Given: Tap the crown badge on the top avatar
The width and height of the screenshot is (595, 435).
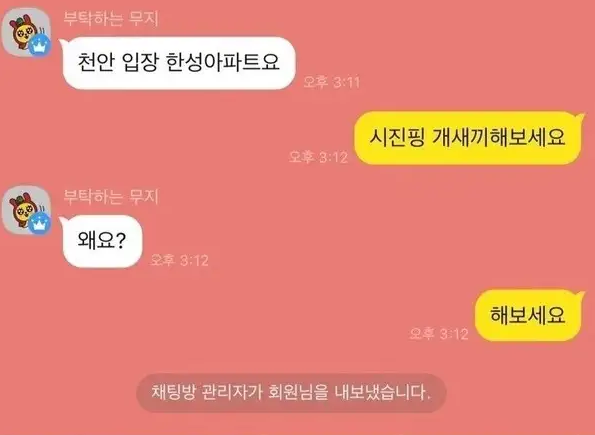Looking at the screenshot, I should tap(39, 45).
